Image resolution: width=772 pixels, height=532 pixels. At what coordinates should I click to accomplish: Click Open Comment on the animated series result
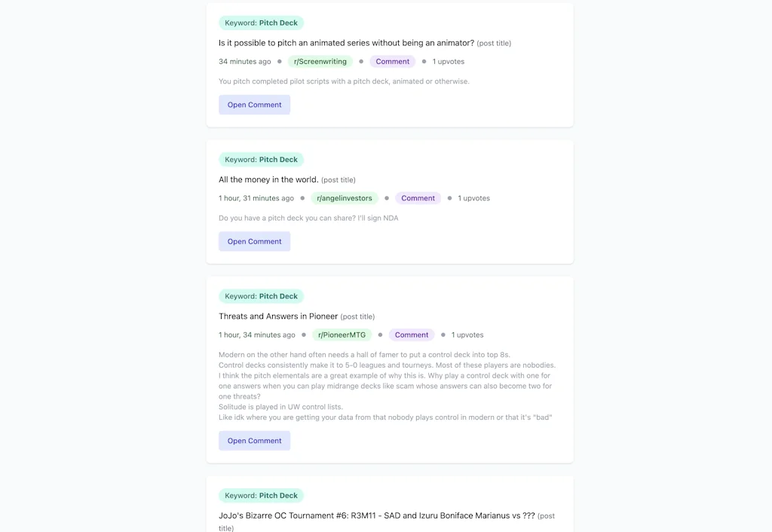[x=254, y=104]
